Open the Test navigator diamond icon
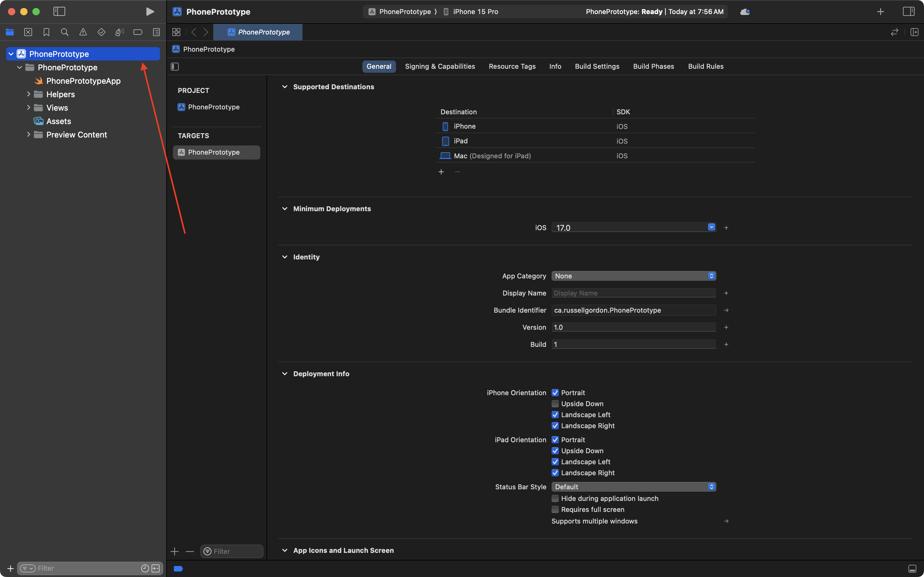 pyautogui.click(x=101, y=32)
